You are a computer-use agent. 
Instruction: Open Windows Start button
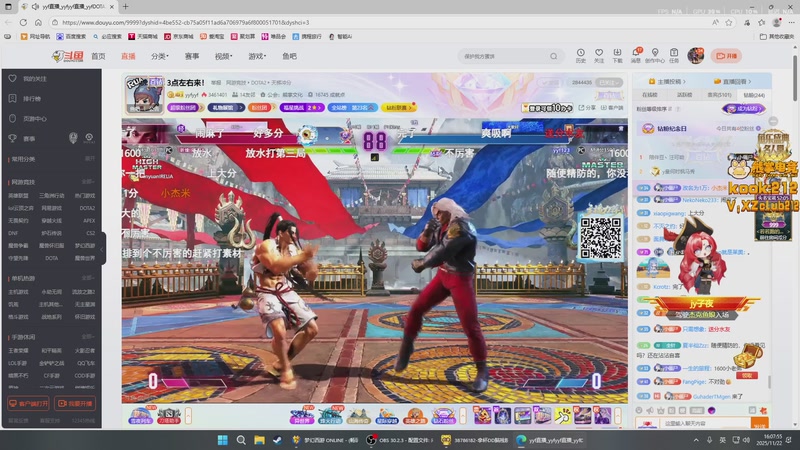(222, 440)
